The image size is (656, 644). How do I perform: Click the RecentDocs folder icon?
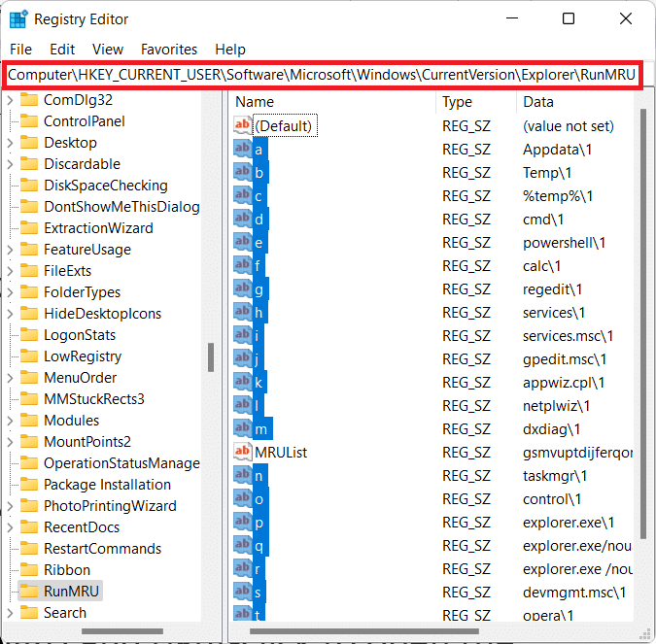pos(28,527)
